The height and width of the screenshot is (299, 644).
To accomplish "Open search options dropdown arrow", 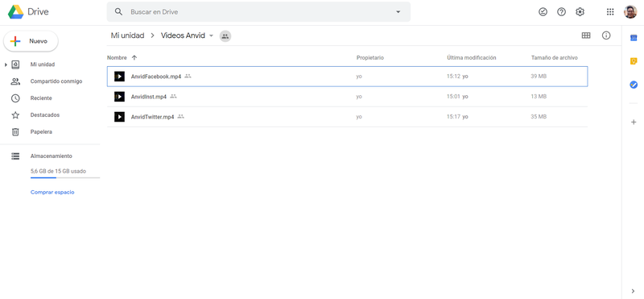I will 398,12.
